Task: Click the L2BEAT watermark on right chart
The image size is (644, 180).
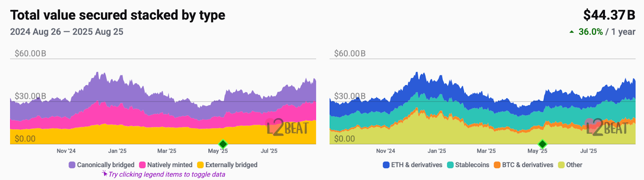Action: point(607,128)
